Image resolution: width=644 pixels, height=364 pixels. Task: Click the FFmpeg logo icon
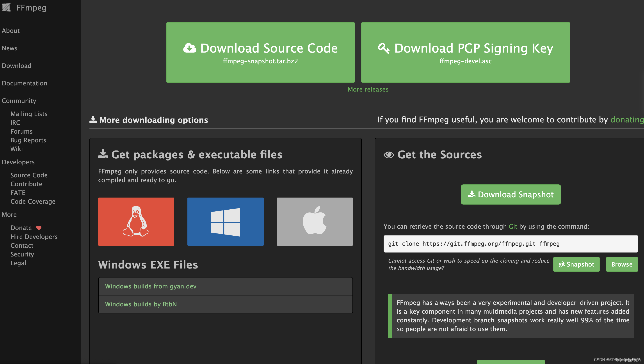tap(6, 7)
